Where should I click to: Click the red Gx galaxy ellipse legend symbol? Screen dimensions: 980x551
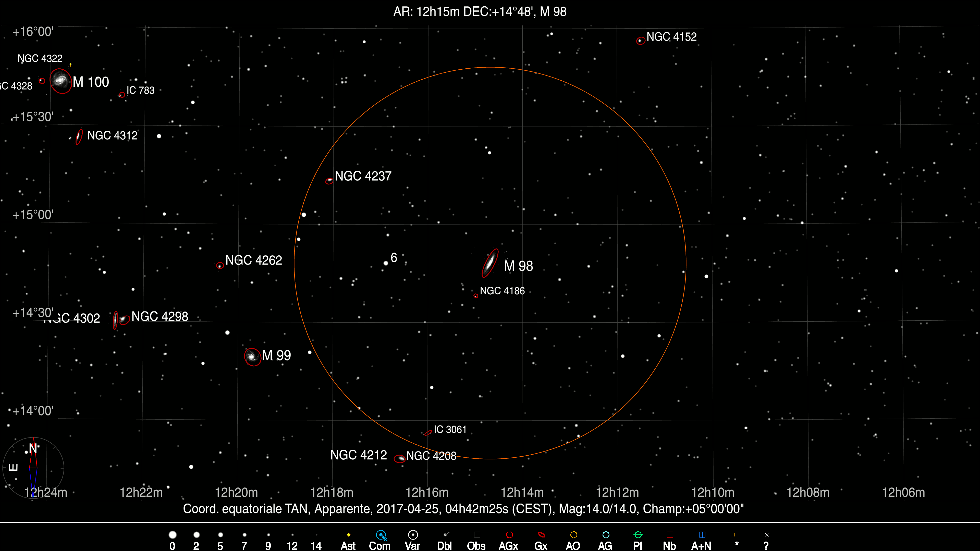click(x=541, y=535)
